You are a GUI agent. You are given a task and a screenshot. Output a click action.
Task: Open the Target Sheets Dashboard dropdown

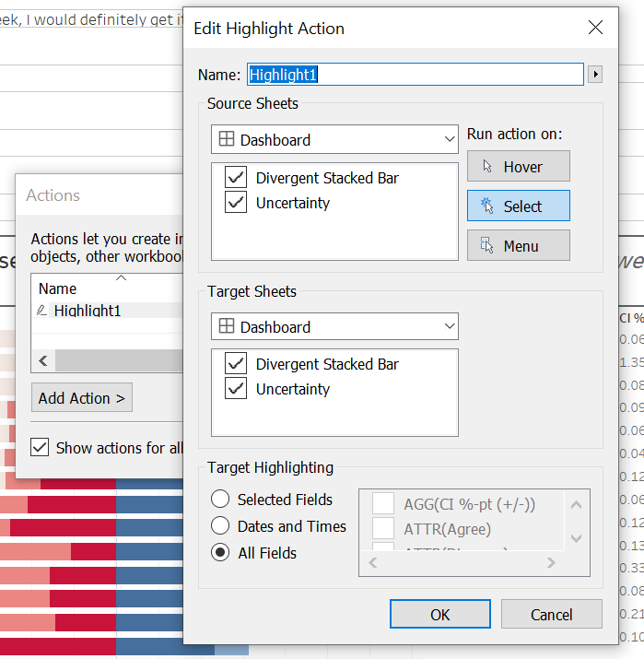pyautogui.click(x=334, y=327)
